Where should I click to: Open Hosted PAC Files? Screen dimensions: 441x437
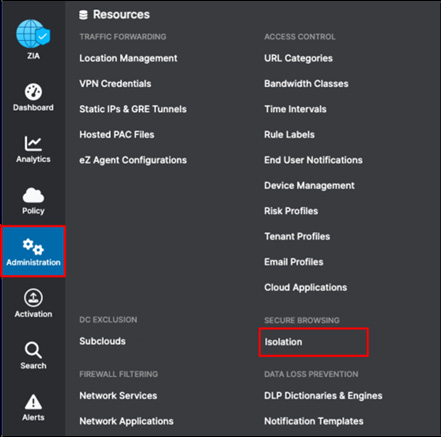[117, 135]
